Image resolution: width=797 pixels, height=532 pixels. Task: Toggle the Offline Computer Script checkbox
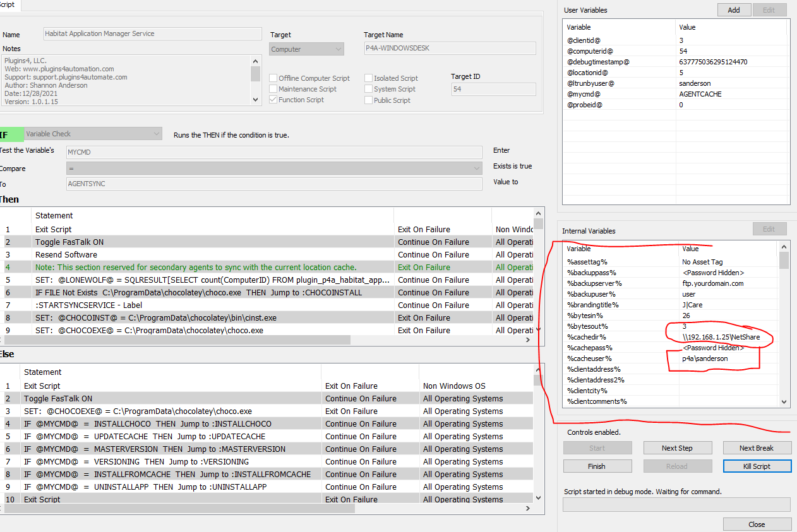click(x=273, y=78)
